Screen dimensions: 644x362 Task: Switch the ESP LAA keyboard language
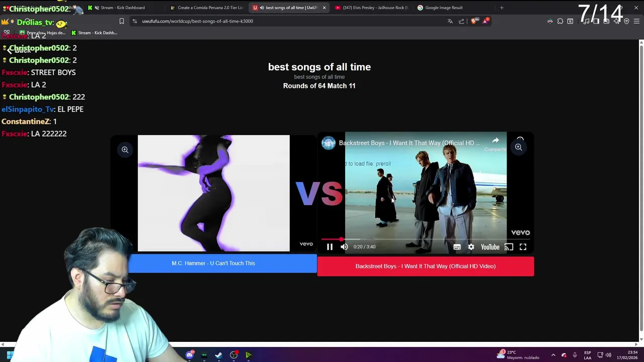coord(587,355)
